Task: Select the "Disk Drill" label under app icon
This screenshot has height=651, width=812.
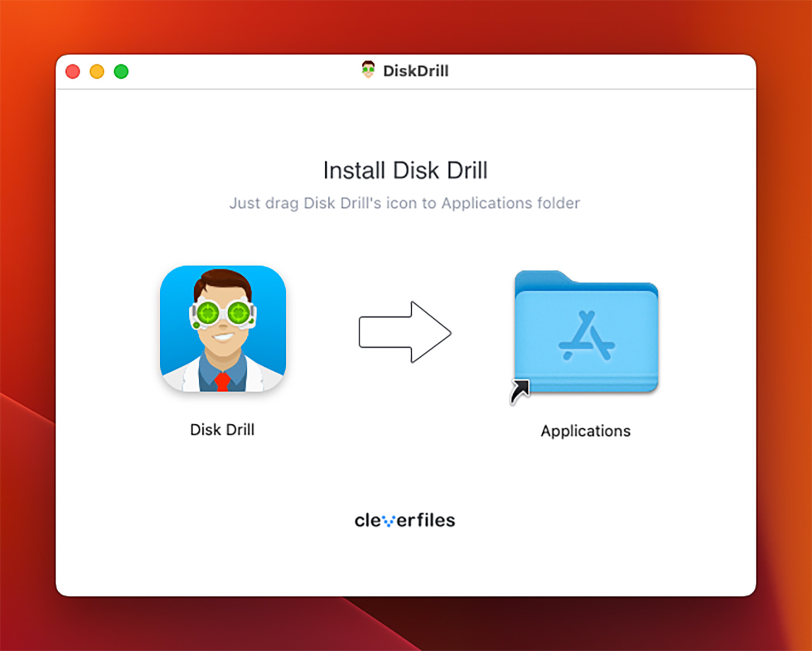Action: tap(222, 430)
